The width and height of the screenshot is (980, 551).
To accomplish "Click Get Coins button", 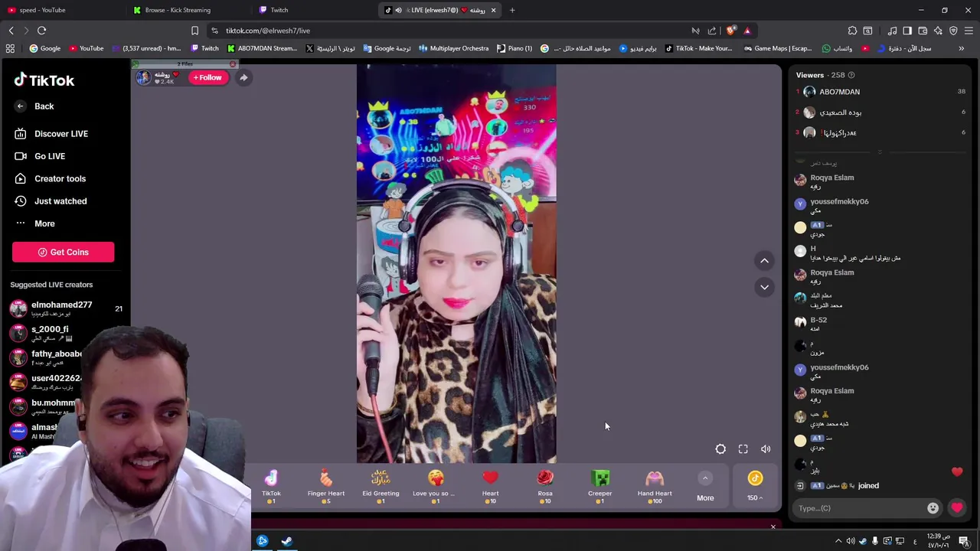I will coord(63,252).
